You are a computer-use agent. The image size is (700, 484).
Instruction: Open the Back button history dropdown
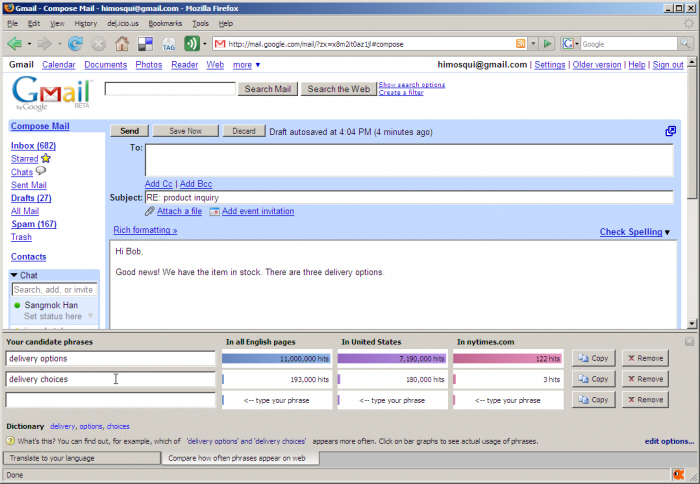pos(29,44)
